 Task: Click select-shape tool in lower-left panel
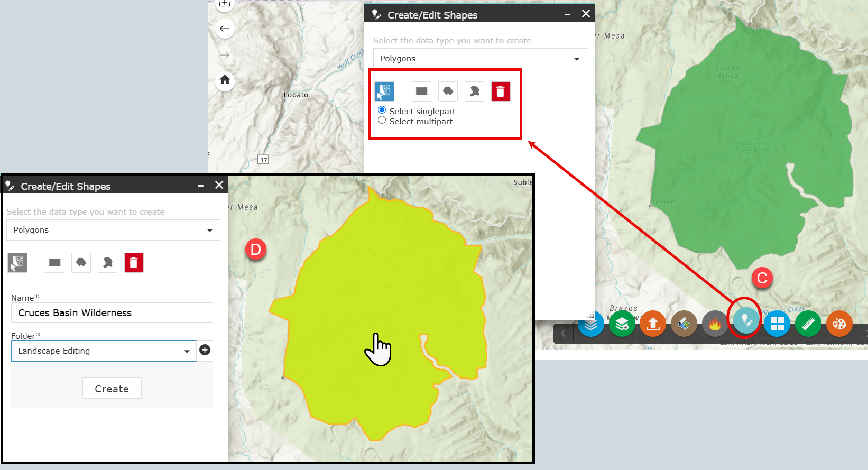point(17,263)
